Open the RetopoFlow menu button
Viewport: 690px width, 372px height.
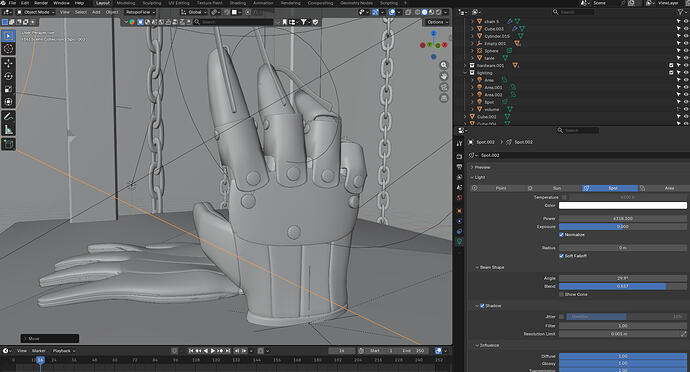[x=140, y=12]
